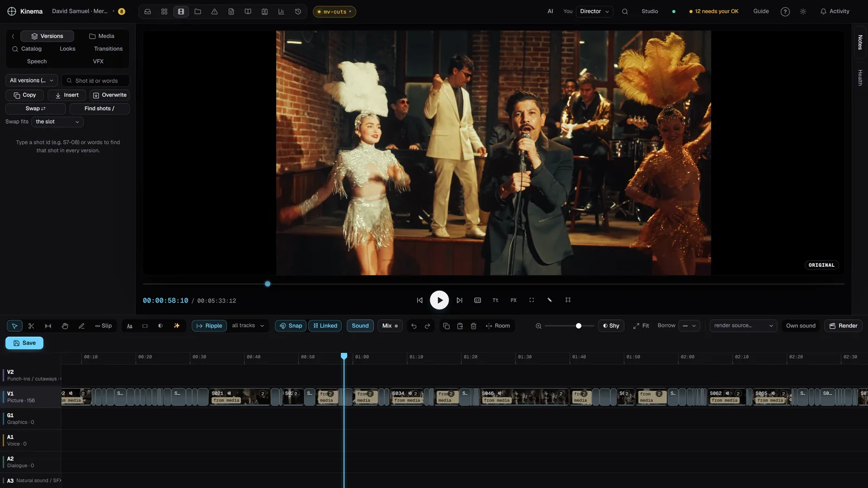Click the Find shots button
Image resolution: width=868 pixels, height=488 pixels.
point(99,109)
